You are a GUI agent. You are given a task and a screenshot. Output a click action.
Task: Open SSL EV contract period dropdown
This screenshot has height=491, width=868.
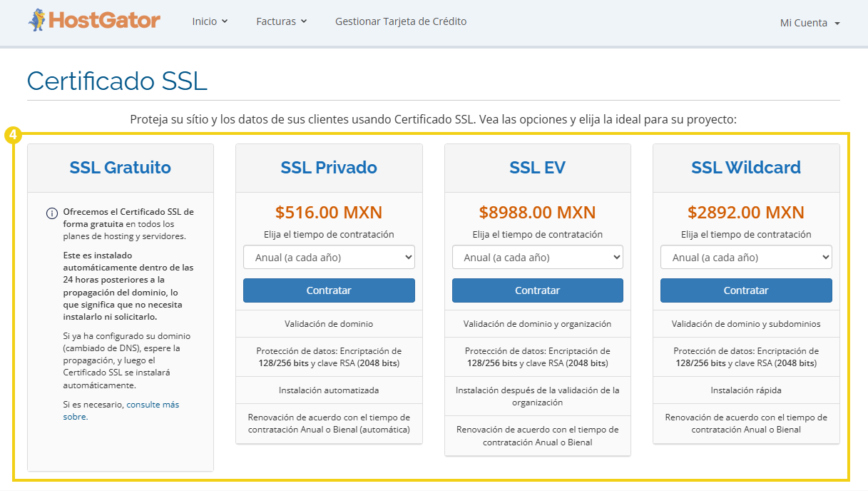[x=538, y=257]
